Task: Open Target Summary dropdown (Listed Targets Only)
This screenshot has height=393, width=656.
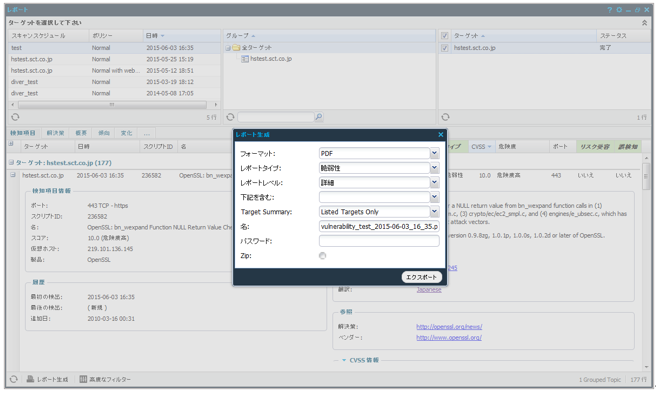Action: (x=435, y=212)
